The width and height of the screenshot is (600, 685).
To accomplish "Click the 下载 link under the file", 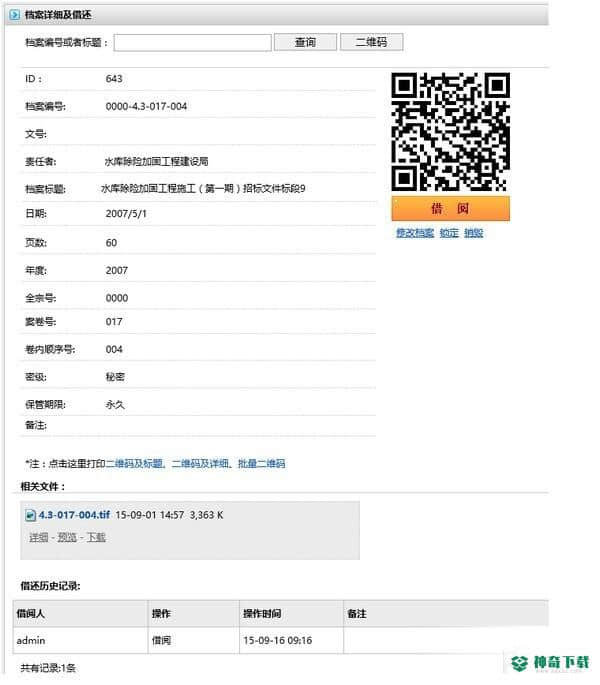I will coord(96,537).
